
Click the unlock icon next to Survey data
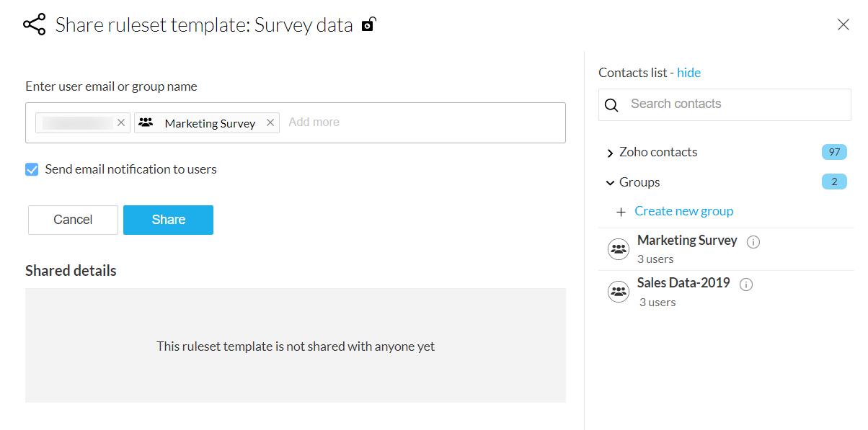tap(368, 25)
